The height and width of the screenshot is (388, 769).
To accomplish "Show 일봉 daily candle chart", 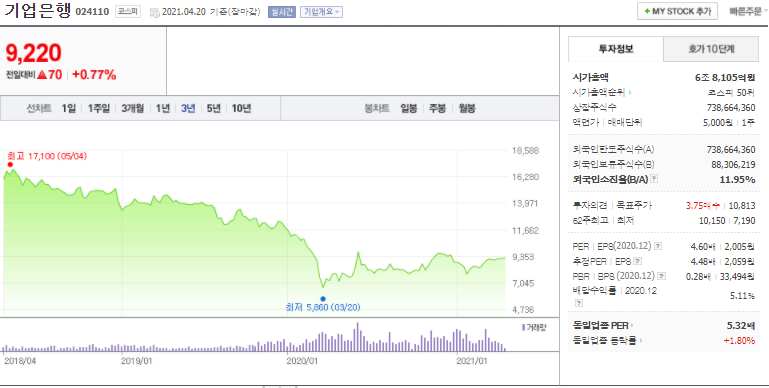I will (x=409, y=108).
